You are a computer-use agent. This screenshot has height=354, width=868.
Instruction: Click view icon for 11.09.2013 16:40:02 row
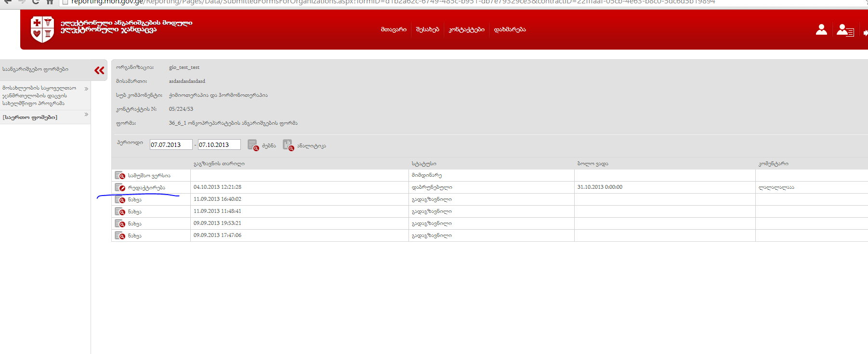coord(119,199)
